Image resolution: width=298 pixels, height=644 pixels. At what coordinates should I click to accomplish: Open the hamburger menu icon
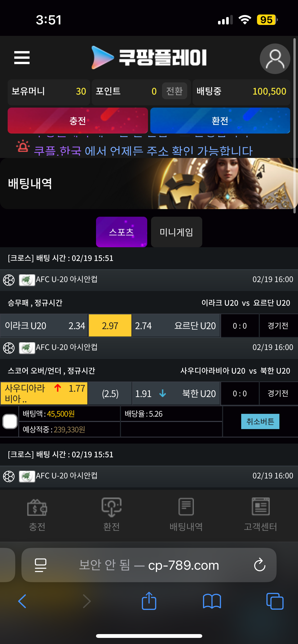(22, 57)
